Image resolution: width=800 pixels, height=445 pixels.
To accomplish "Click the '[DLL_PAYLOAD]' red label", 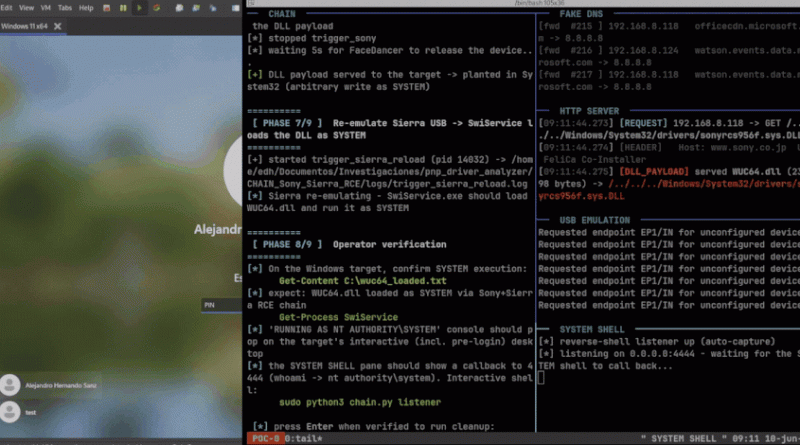I will [x=654, y=171].
